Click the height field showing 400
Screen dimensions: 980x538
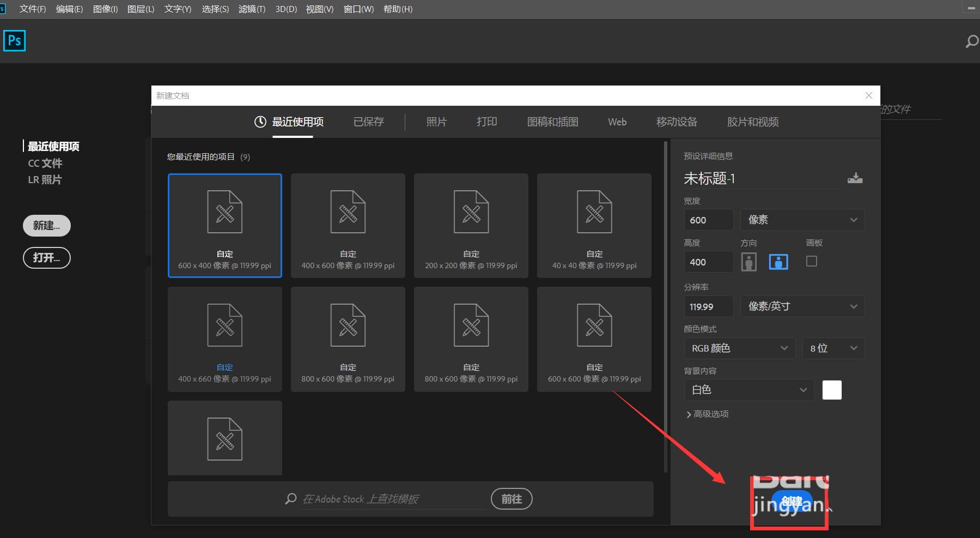pyautogui.click(x=709, y=262)
